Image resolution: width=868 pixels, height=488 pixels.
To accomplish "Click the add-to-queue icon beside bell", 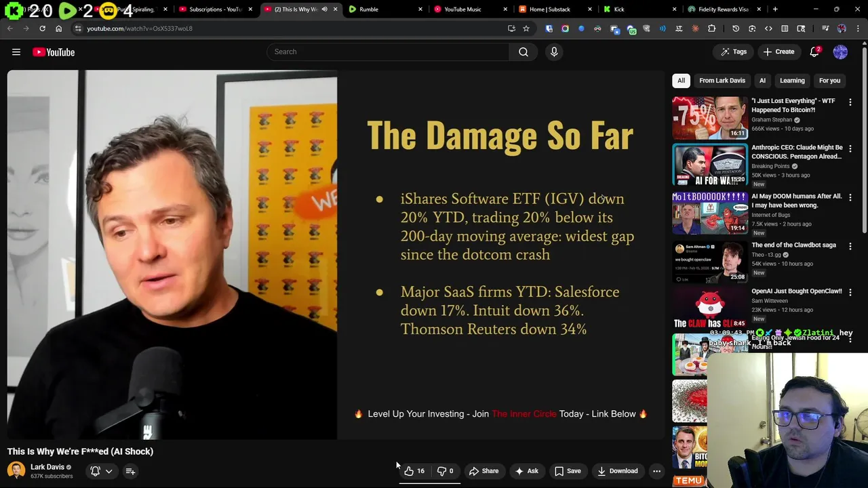I will pos(130,471).
